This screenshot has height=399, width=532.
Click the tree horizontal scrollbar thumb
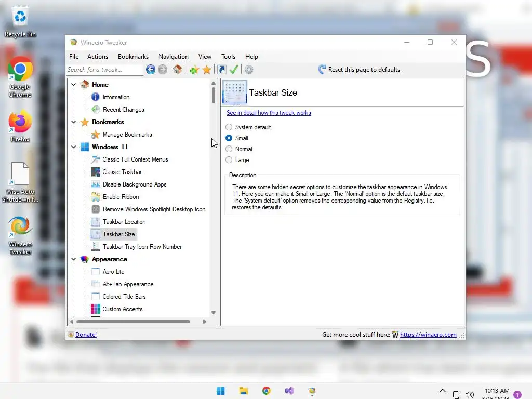(133, 322)
